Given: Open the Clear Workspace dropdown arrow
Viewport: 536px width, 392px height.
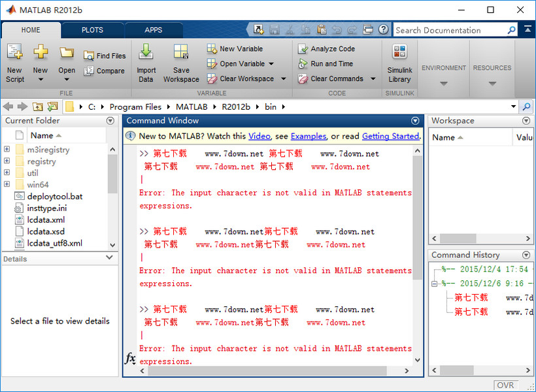Looking at the screenshot, I should pyautogui.click(x=284, y=78).
